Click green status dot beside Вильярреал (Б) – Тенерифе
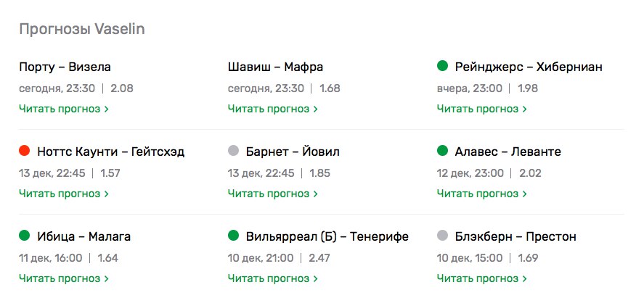 (234, 236)
